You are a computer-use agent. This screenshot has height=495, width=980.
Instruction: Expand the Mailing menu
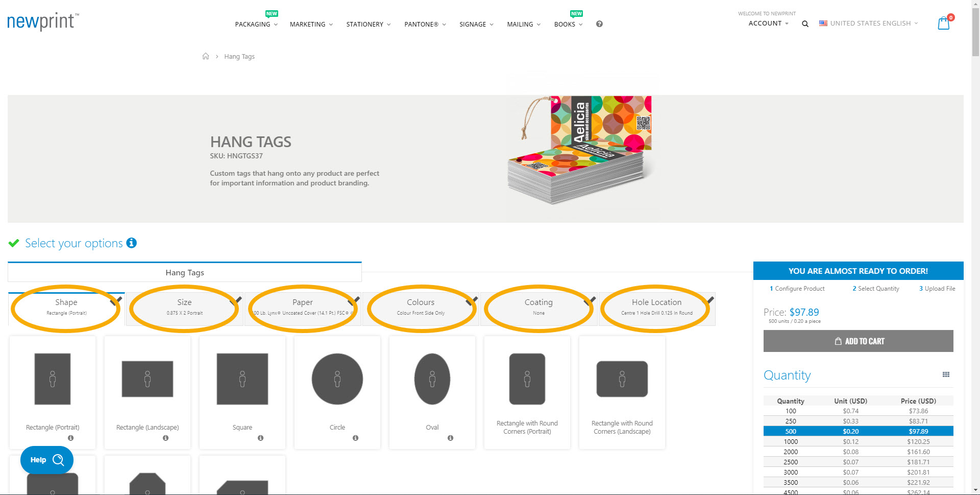pyautogui.click(x=524, y=24)
